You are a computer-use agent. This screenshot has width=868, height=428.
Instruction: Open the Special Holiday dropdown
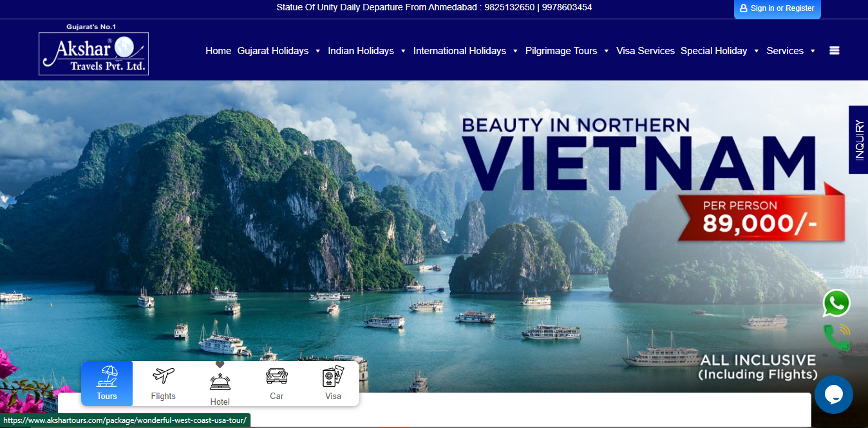(x=720, y=51)
